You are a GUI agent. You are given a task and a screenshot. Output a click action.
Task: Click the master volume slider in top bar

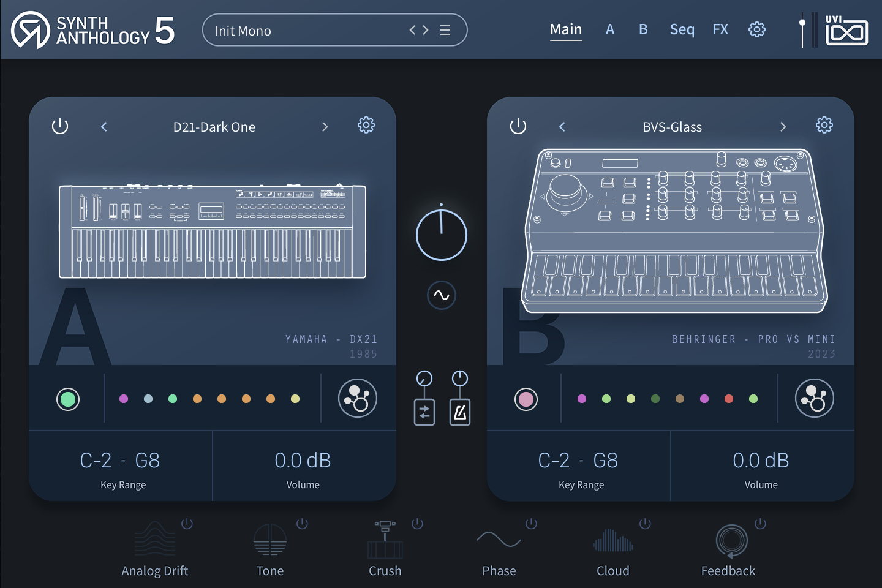point(802,31)
